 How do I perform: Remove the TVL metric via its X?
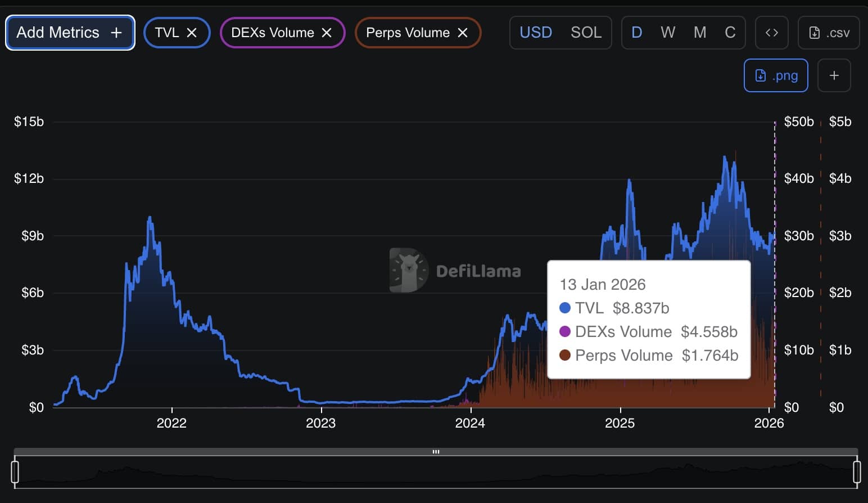[192, 33]
